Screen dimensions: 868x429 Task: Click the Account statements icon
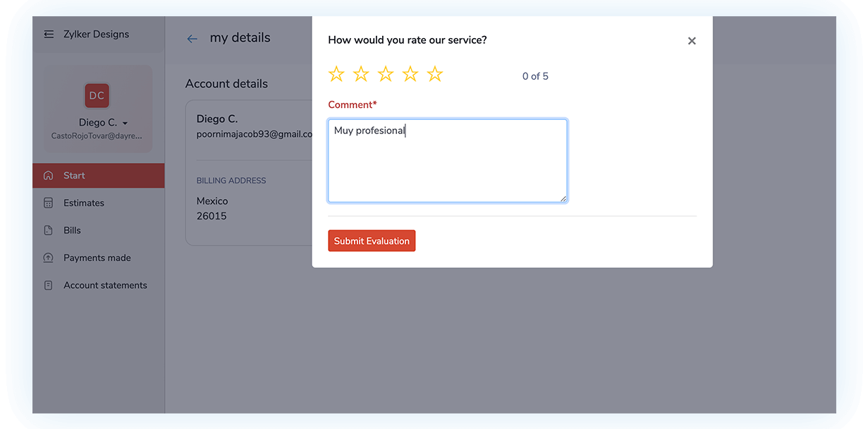click(x=47, y=285)
